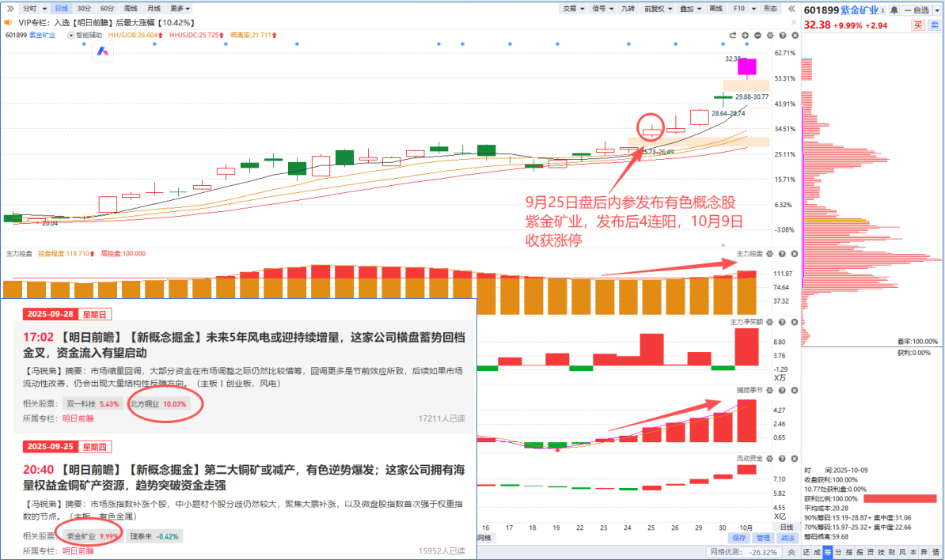The height and width of the screenshot is (560, 945).
Task: Click 战法 button under chart
Action: pyautogui.click(x=787, y=538)
